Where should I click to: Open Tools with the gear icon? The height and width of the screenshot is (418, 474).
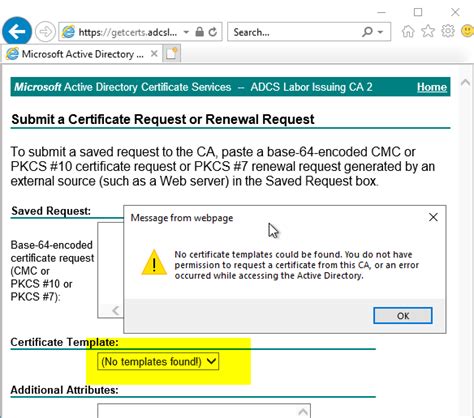(448, 31)
